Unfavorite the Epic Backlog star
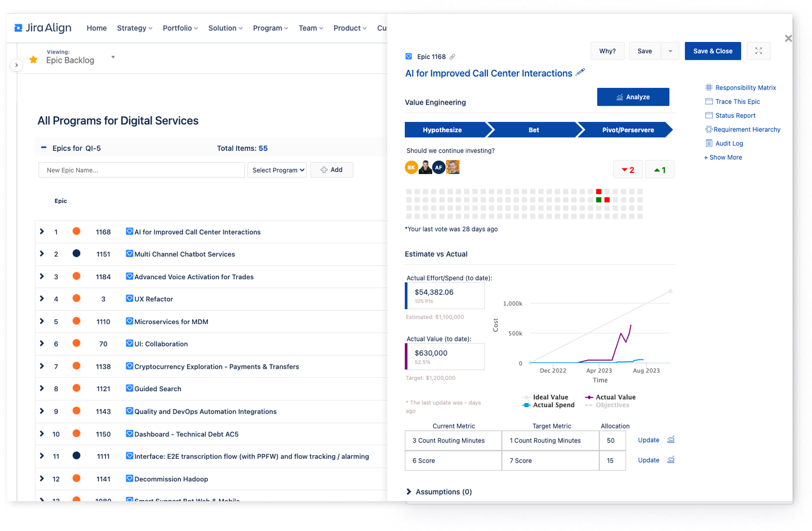The width and height of the screenshot is (812, 531). (x=33, y=59)
